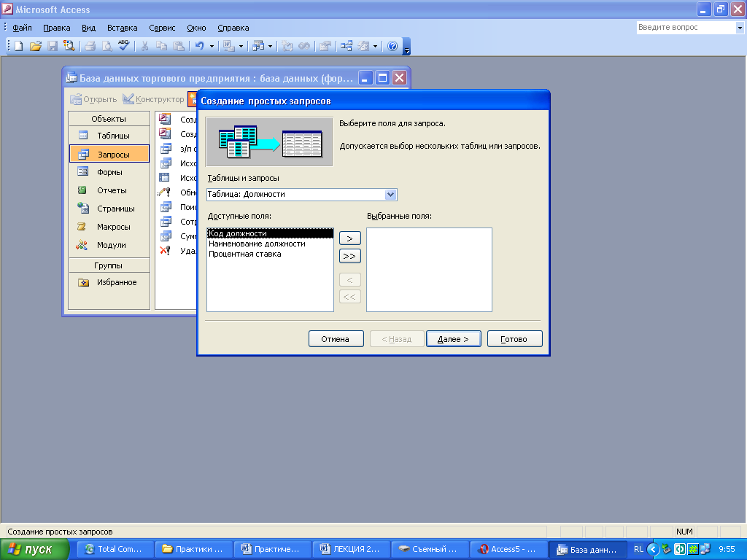Click the пуск Start button
Screen dimensions: 747x560
(x=34, y=550)
